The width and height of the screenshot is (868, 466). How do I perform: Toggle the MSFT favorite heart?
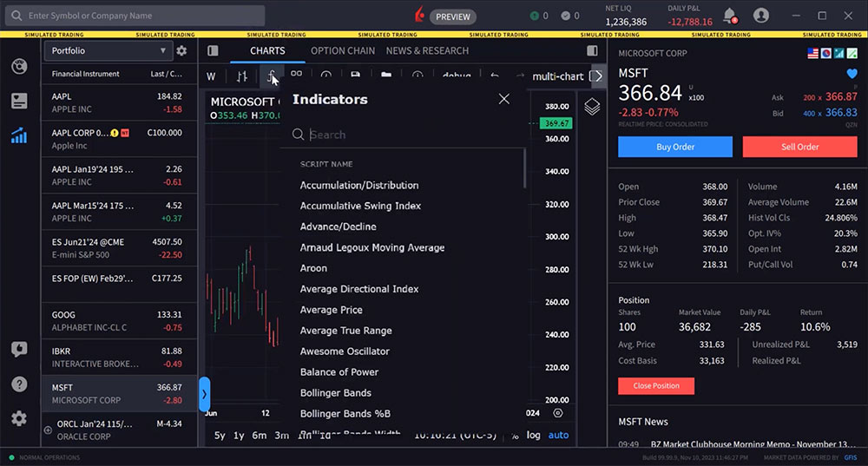851,74
